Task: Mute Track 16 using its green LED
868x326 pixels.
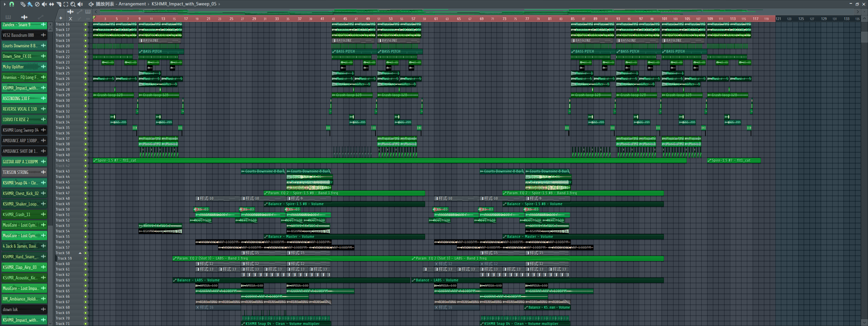Action: 85,25
